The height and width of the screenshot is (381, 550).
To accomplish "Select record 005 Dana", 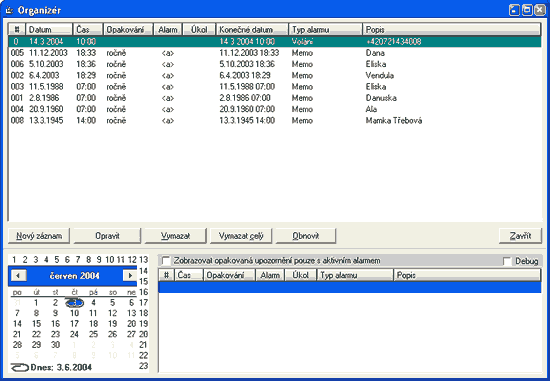I will (275, 53).
